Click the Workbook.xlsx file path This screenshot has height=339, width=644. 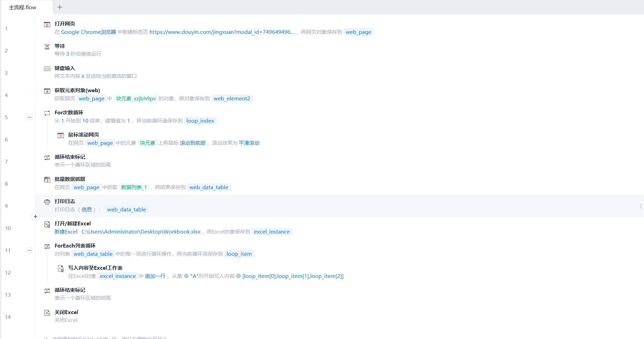coord(141,232)
